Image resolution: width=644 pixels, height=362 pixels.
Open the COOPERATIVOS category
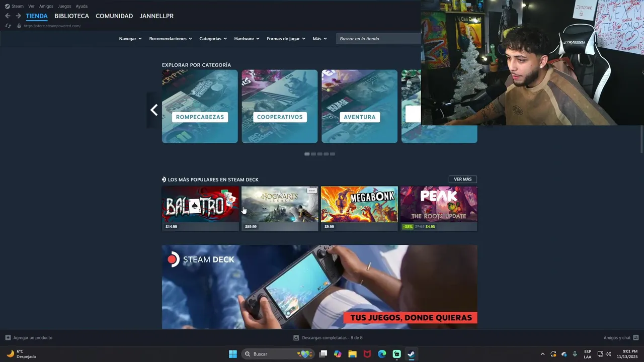pos(280,107)
